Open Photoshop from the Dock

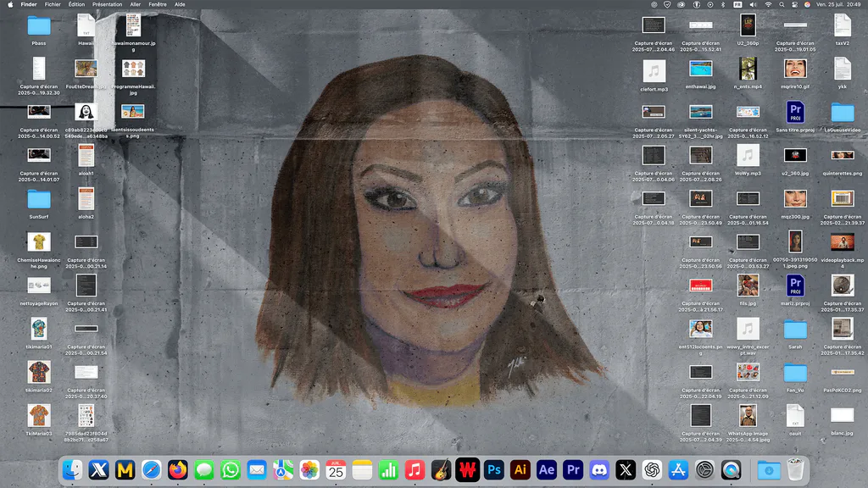[x=494, y=470]
